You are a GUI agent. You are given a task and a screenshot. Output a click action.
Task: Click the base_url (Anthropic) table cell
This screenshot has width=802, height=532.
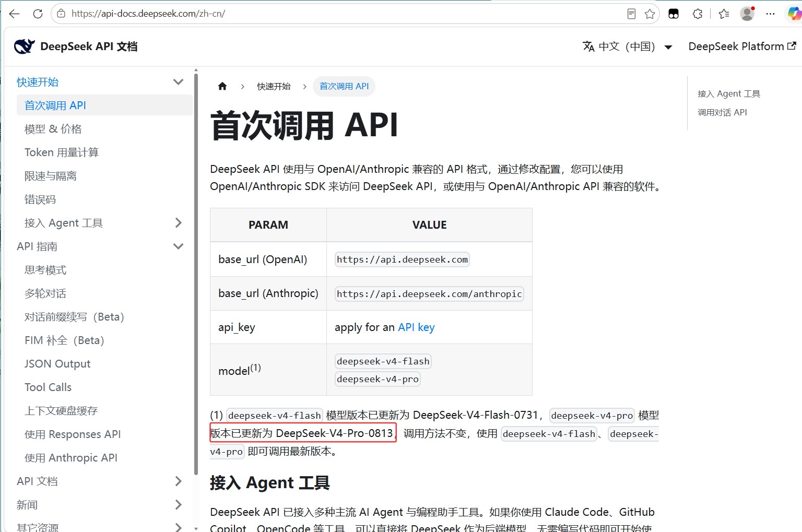[x=268, y=293]
